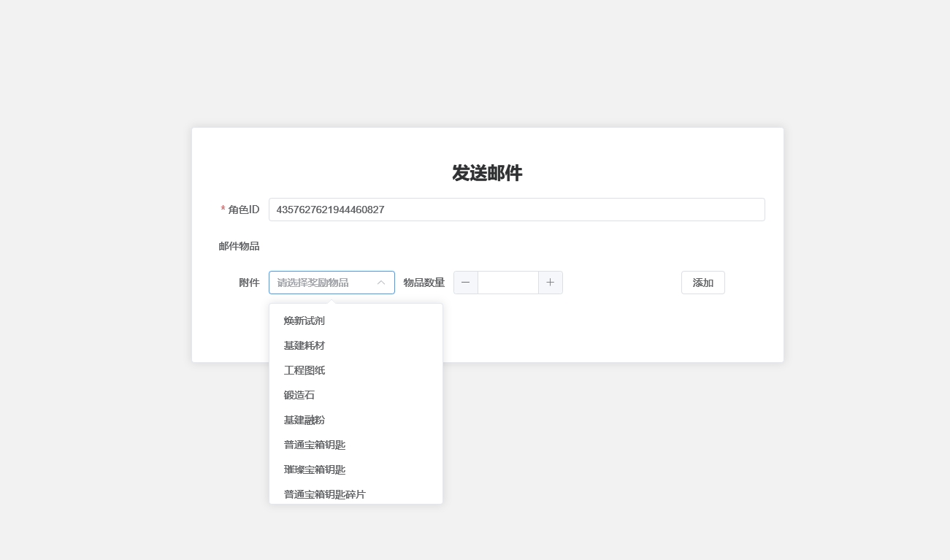Choose 普通宝箱钥匙碎片 option

click(x=356, y=494)
